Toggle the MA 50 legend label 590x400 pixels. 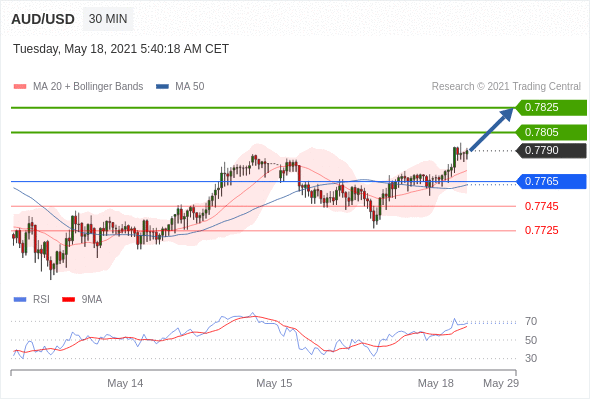(x=190, y=87)
